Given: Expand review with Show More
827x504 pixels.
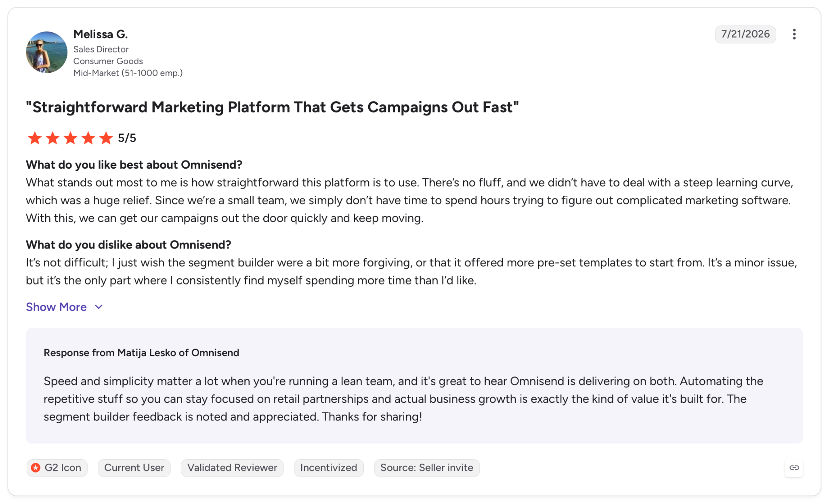Looking at the screenshot, I should (64, 307).
